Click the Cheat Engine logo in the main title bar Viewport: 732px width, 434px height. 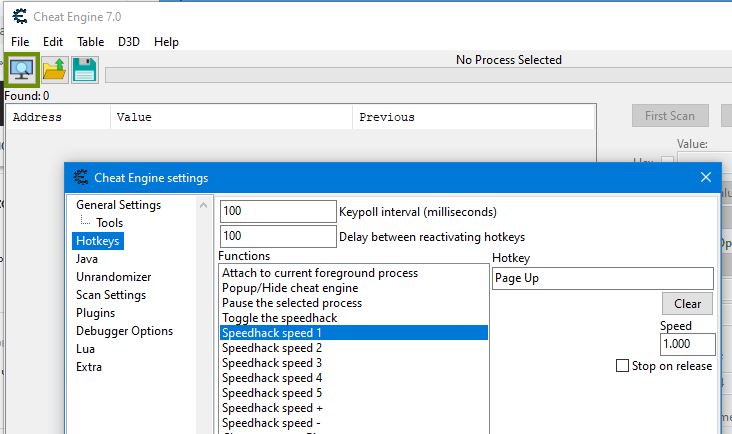[20, 17]
